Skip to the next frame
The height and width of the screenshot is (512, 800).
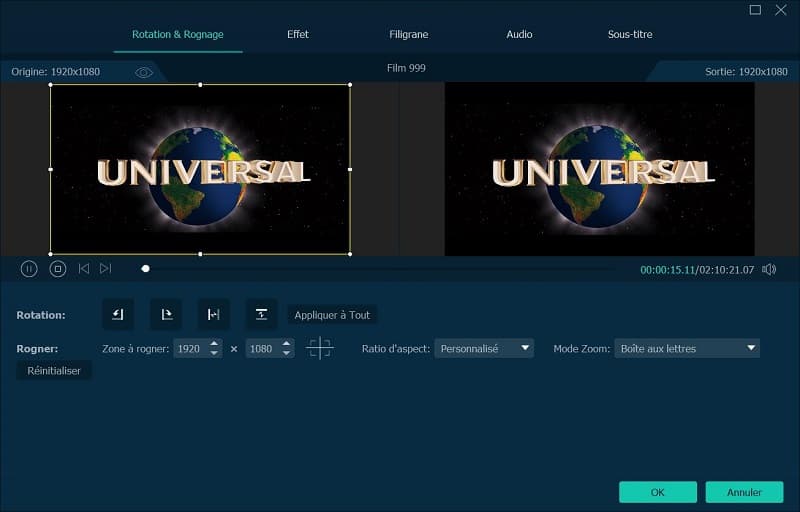(106, 269)
